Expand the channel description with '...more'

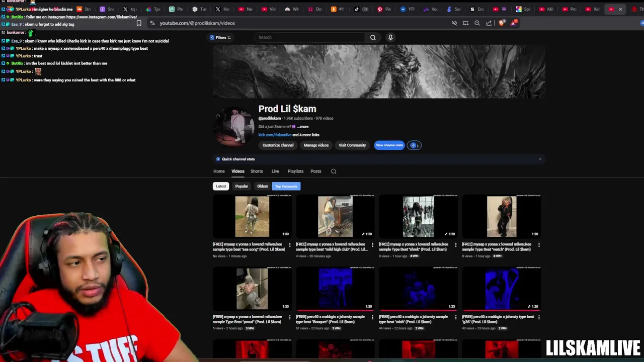(x=302, y=127)
